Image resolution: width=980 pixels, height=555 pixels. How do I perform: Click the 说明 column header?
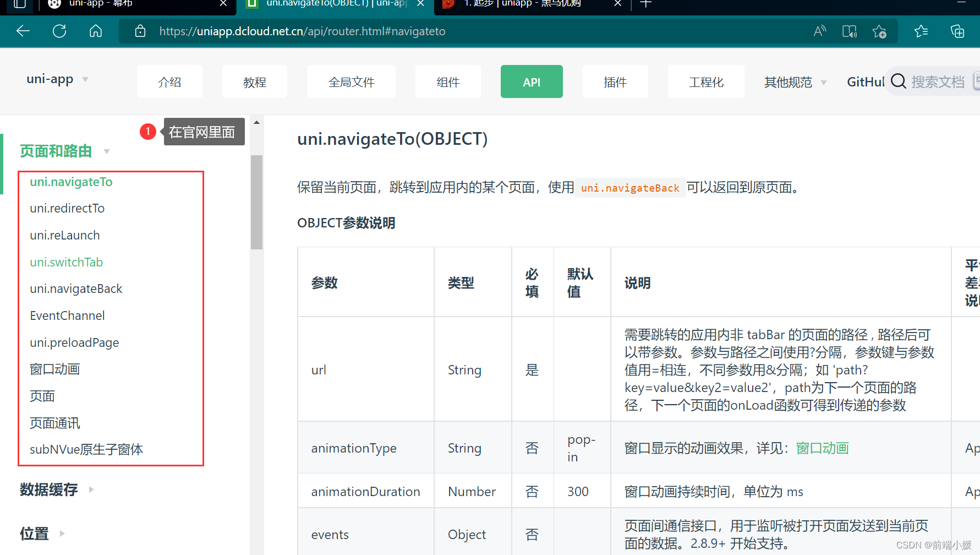point(781,282)
